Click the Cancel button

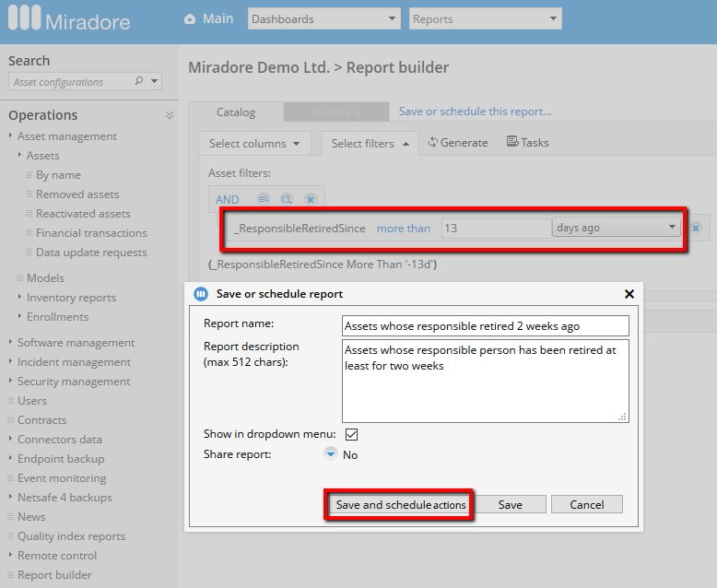pyautogui.click(x=587, y=504)
